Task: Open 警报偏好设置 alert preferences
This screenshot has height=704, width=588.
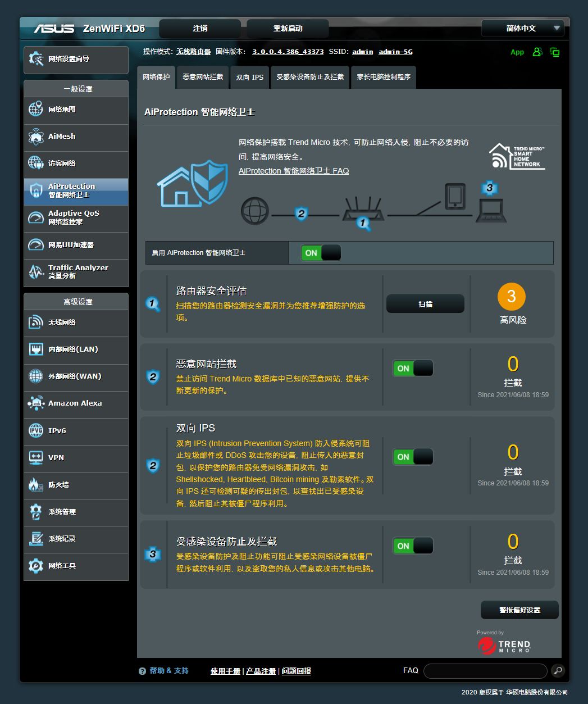Action: pyautogui.click(x=519, y=610)
